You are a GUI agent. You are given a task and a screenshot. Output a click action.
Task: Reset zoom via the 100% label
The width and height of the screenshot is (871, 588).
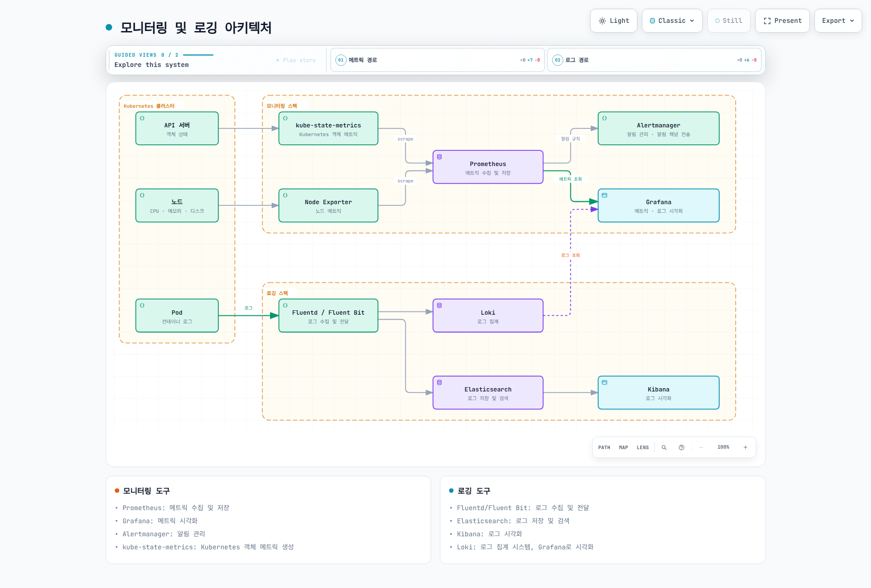pos(723,448)
